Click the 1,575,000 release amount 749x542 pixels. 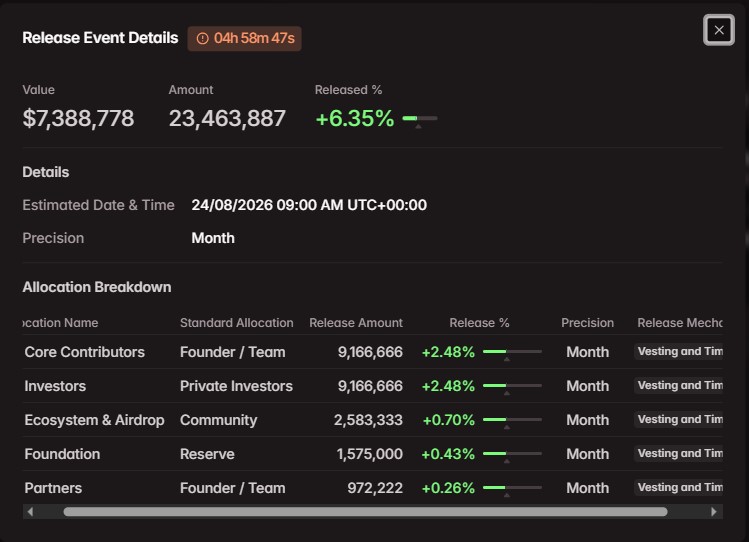click(370, 454)
